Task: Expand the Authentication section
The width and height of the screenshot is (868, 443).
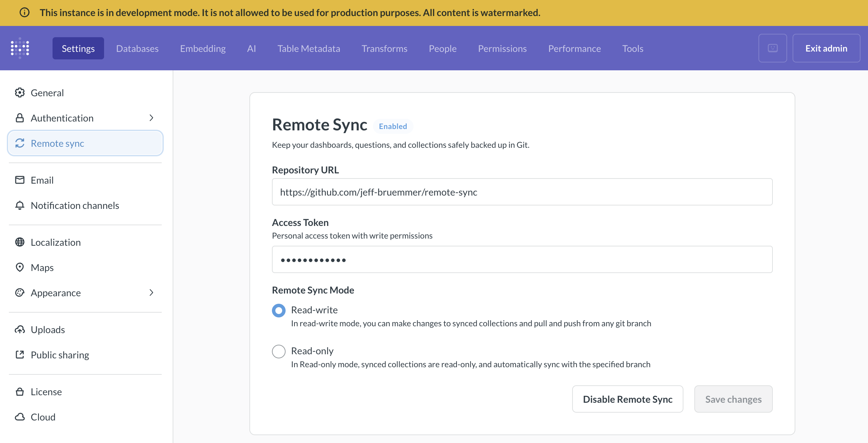Action: (151, 118)
